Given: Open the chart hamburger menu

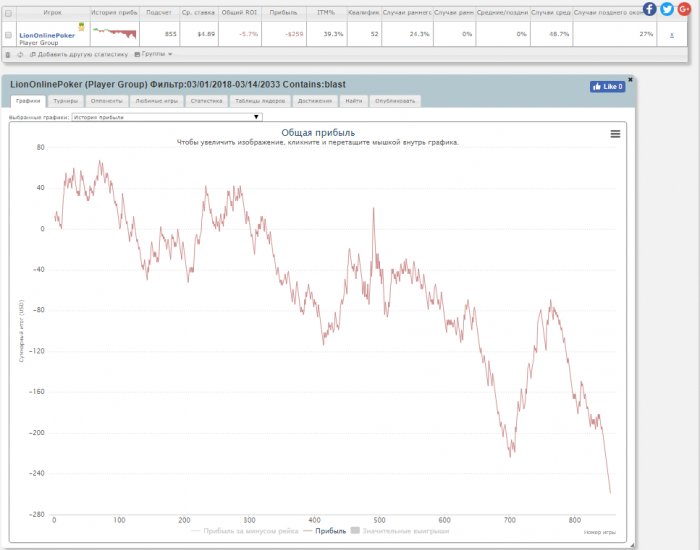Looking at the screenshot, I should [x=615, y=134].
